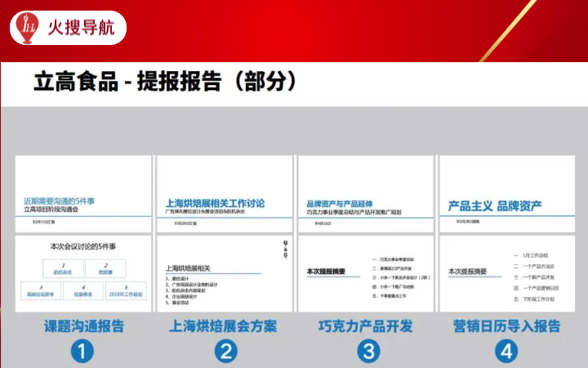Open the 5月工作总结 summary slide thumbnail
588x368 pixels.
click(507, 273)
